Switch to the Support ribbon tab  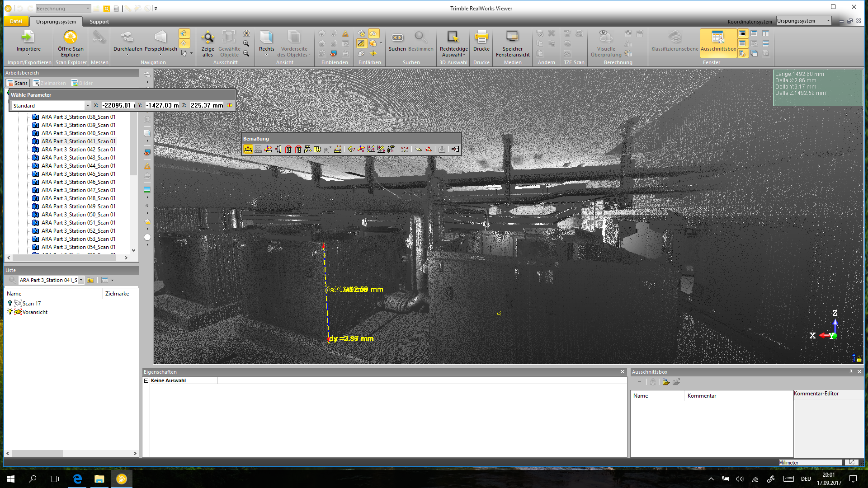(99, 22)
